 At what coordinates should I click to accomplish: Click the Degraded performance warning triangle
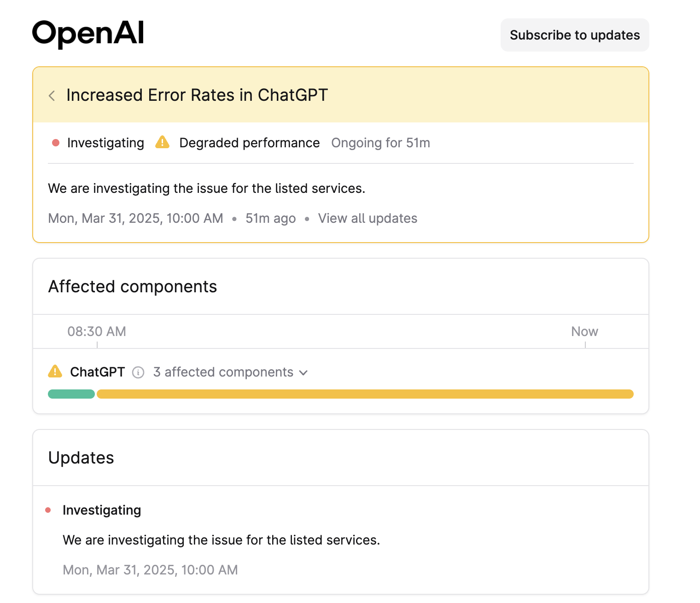[x=162, y=142]
